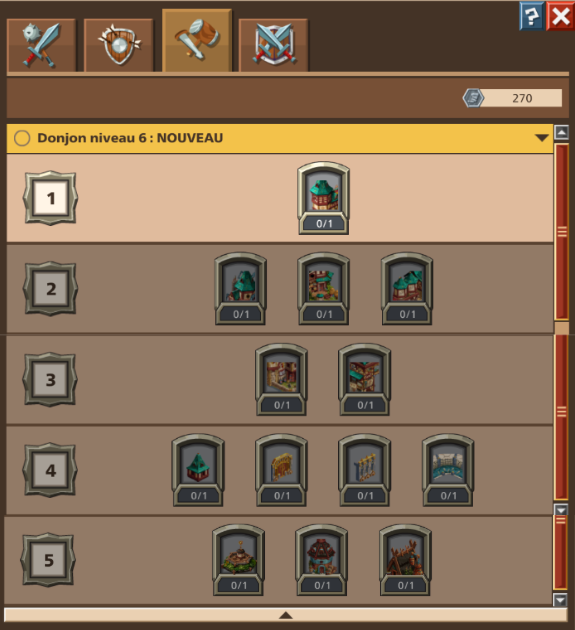Click the level 3 number badge
The image size is (575, 630).
[x=50, y=380]
